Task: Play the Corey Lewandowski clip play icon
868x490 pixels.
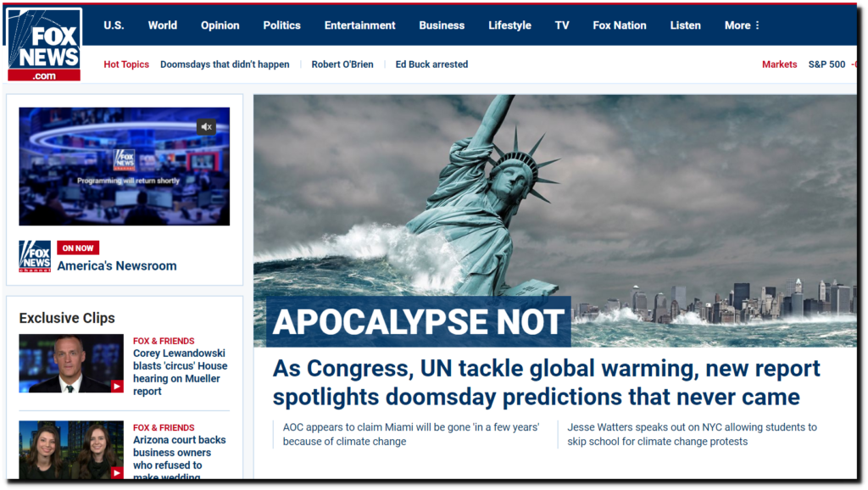Action: [117, 387]
